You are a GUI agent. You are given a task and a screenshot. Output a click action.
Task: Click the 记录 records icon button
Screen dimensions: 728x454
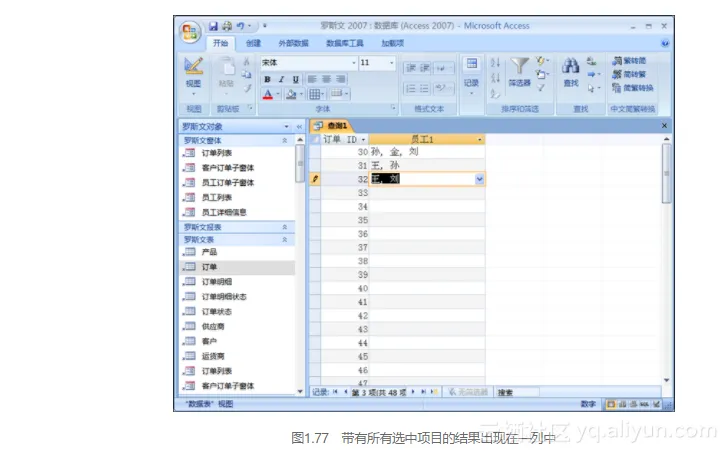(x=472, y=64)
